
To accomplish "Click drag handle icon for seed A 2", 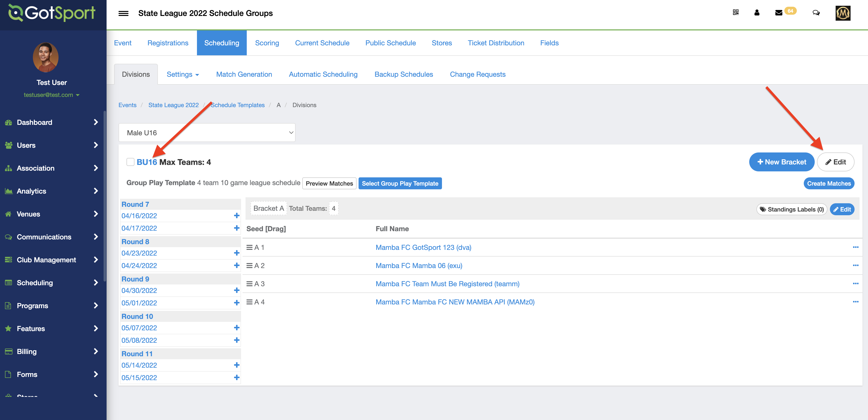I will (249, 266).
